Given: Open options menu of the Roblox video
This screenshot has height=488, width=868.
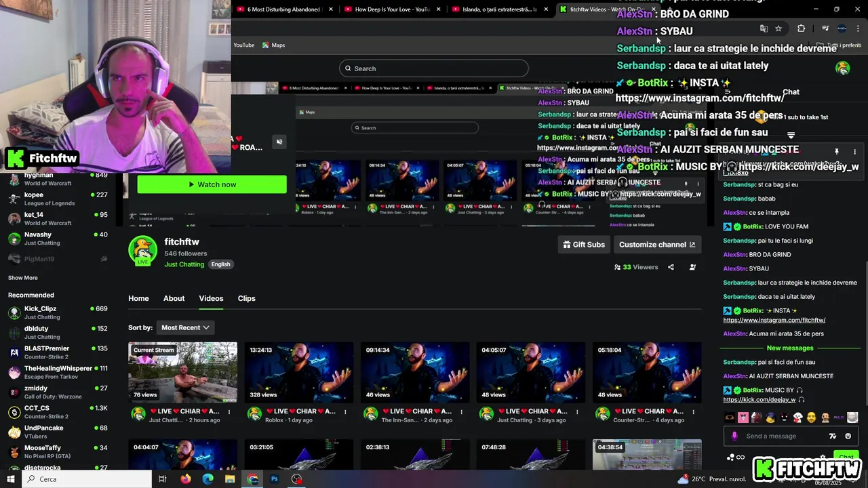Looking at the screenshot, I should click(x=345, y=411).
